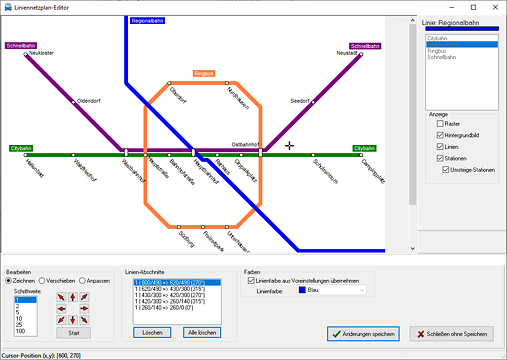Click the down-left diagonal arrow button
Screen dimensions: 507x360
pyautogui.click(x=61, y=320)
